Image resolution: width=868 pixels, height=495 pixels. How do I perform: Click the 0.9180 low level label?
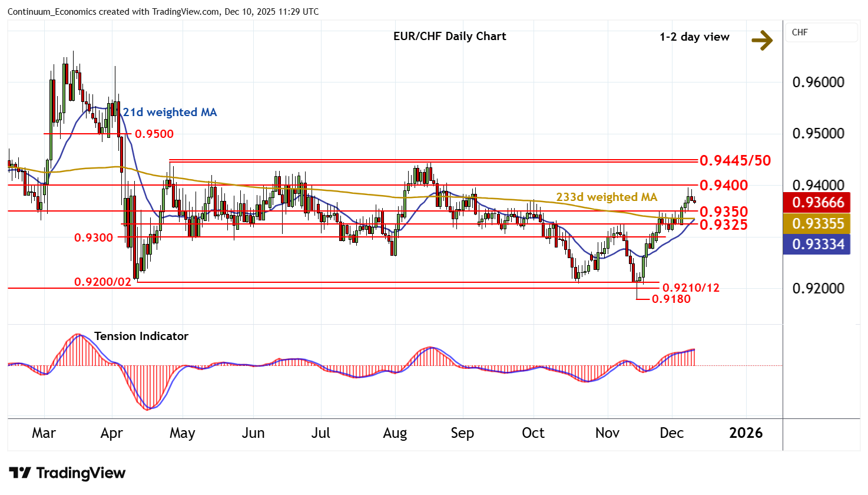671,299
